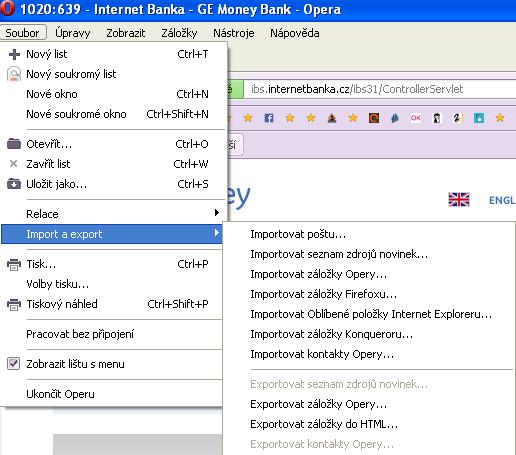
Task: Choose Ukončit Operu to quit
Action: point(112,394)
